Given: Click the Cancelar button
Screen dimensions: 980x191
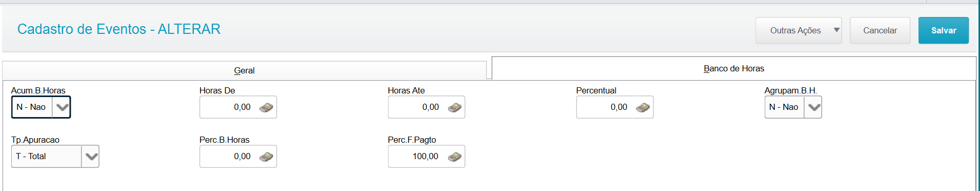Looking at the screenshot, I should (x=880, y=30).
